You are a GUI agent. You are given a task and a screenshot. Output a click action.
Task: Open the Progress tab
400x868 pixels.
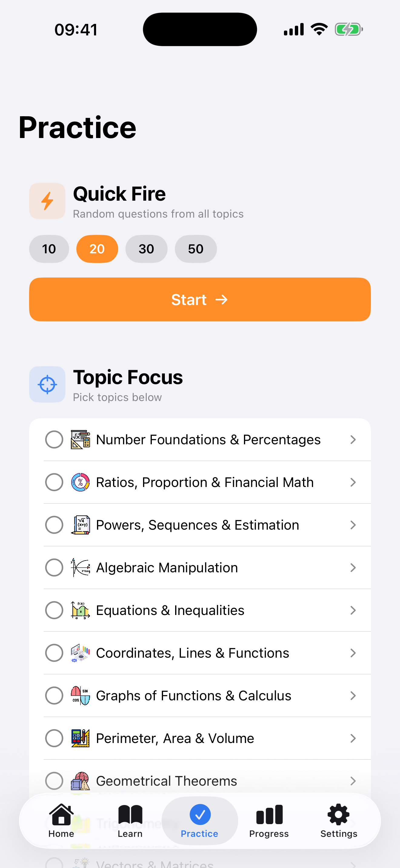click(269, 821)
